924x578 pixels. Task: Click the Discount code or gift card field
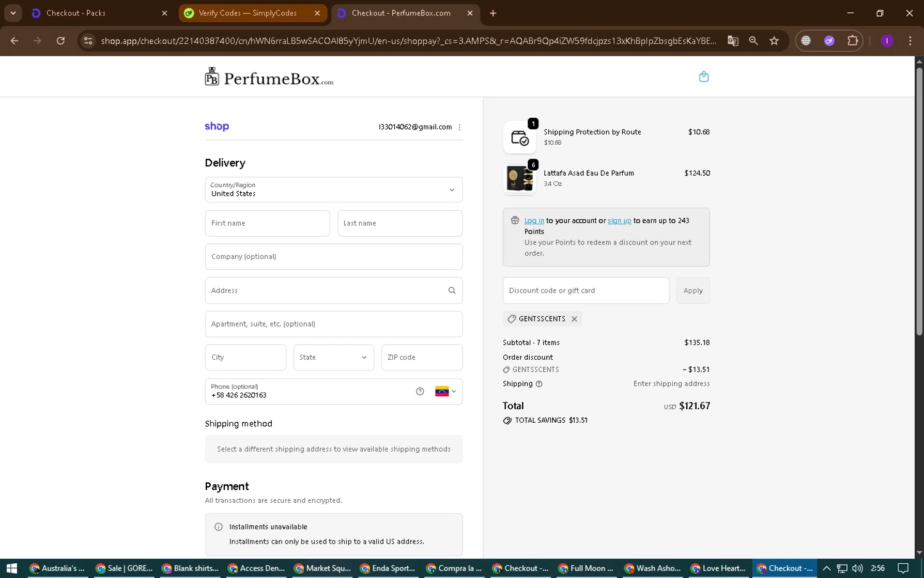[586, 290]
